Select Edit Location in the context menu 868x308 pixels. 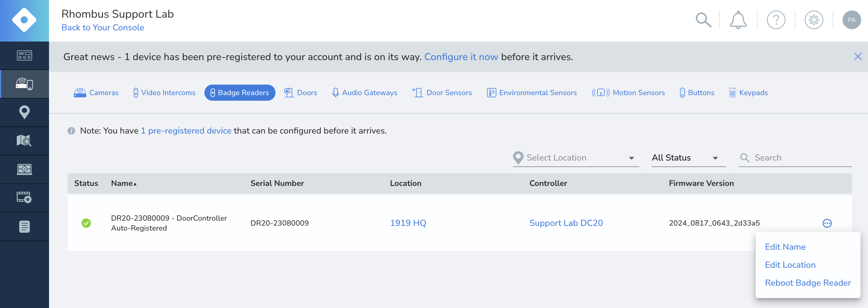[x=790, y=265]
